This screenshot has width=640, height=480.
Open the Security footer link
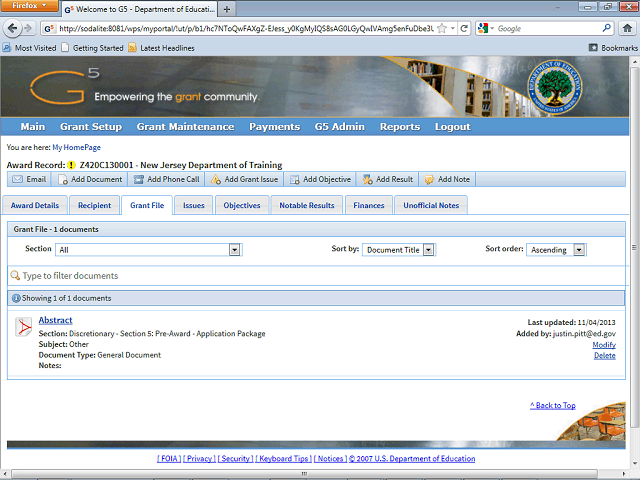point(236,459)
